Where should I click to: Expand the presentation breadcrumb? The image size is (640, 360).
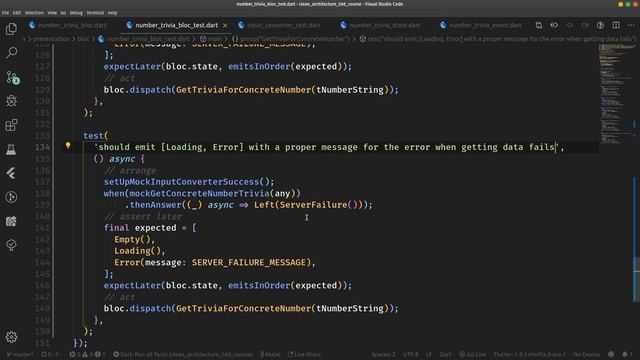coord(51,39)
